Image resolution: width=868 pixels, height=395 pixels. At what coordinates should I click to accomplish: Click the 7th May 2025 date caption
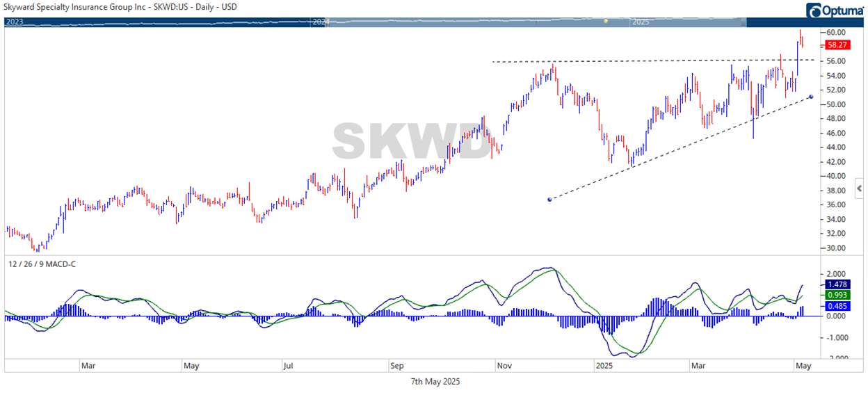click(434, 382)
